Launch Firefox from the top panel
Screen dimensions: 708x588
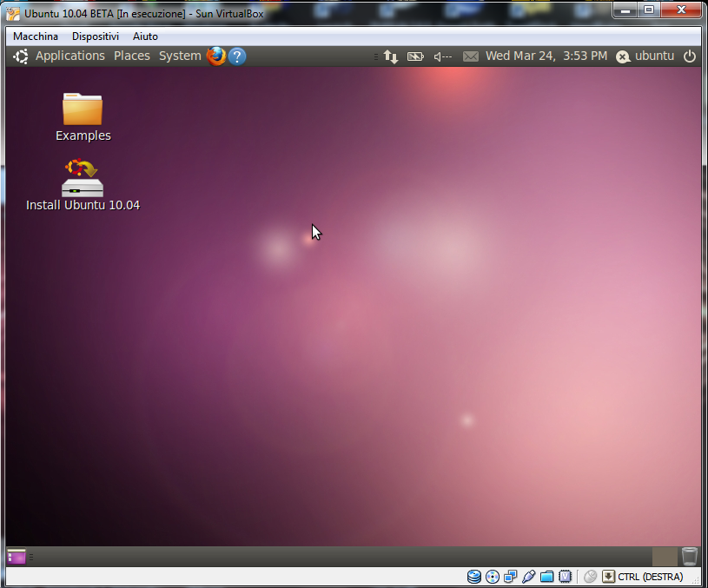pyautogui.click(x=216, y=56)
